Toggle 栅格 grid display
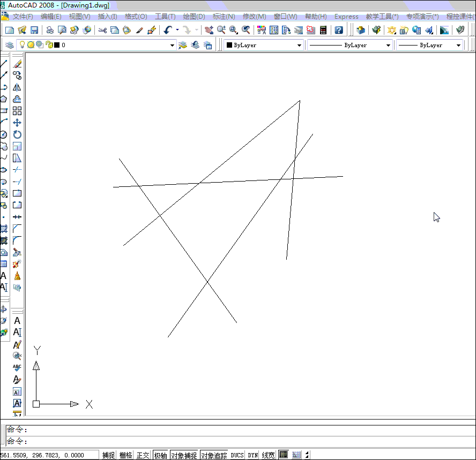476x460 pixels. tap(125, 455)
